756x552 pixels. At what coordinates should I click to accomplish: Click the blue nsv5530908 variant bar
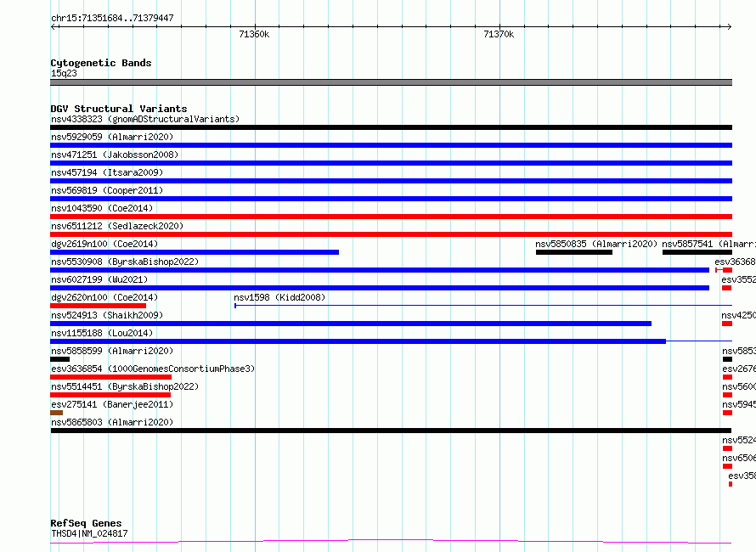click(380, 270)
